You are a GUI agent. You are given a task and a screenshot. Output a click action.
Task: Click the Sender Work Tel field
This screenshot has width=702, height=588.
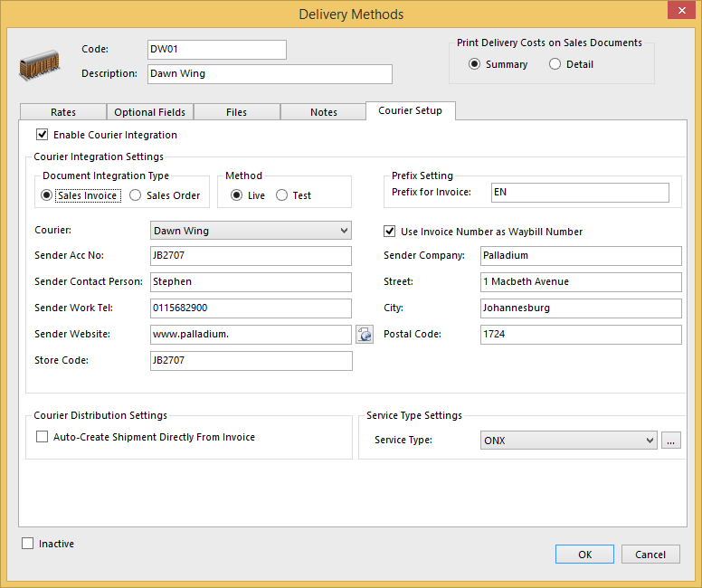tap(251, 308)
